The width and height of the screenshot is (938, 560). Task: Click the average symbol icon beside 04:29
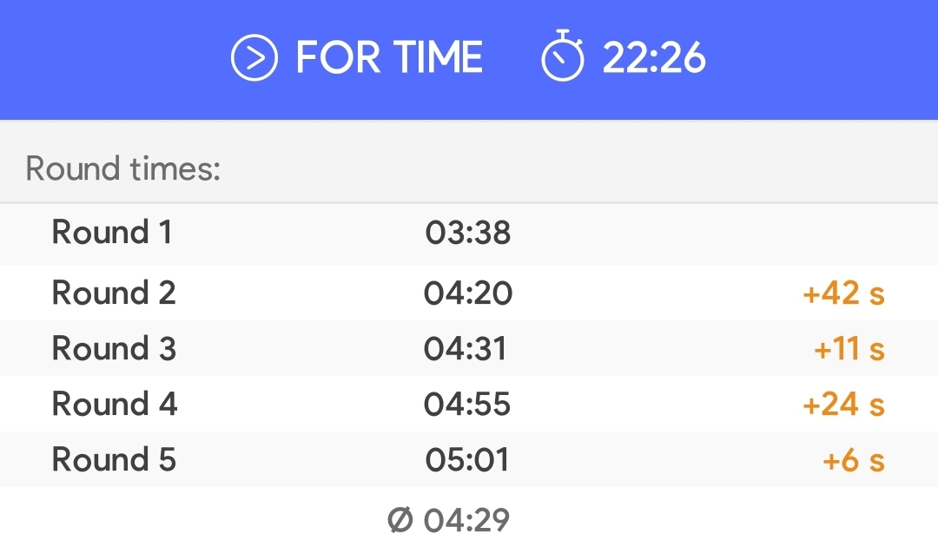400,519
